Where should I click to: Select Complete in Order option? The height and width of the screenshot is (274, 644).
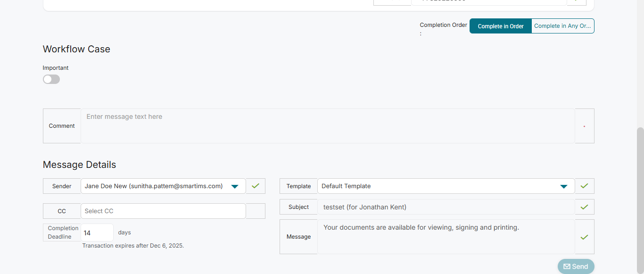[x=501, y=26]
